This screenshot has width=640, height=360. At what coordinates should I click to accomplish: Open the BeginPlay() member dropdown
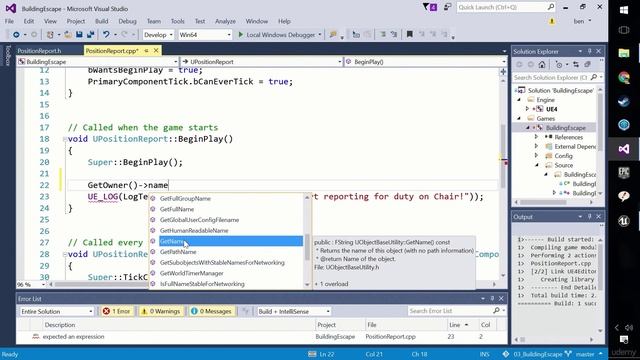[426, 62]
